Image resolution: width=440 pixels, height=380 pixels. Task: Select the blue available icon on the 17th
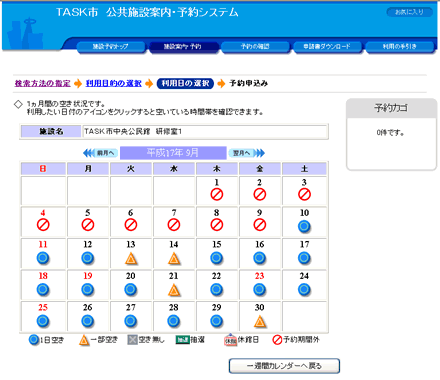(x=304, y=258)
